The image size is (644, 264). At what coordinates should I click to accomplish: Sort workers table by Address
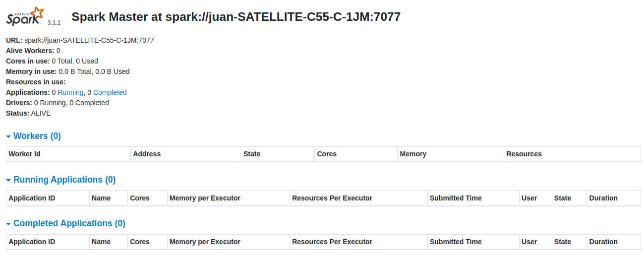pos(147,154)
